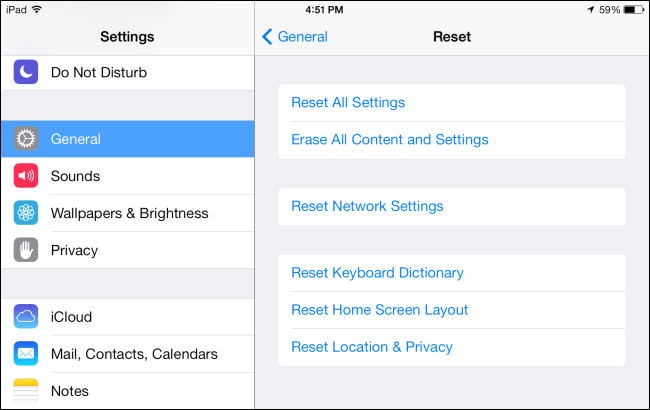Choose Erase All Content and Settings
Screen dimensions: 650x410
390,140
